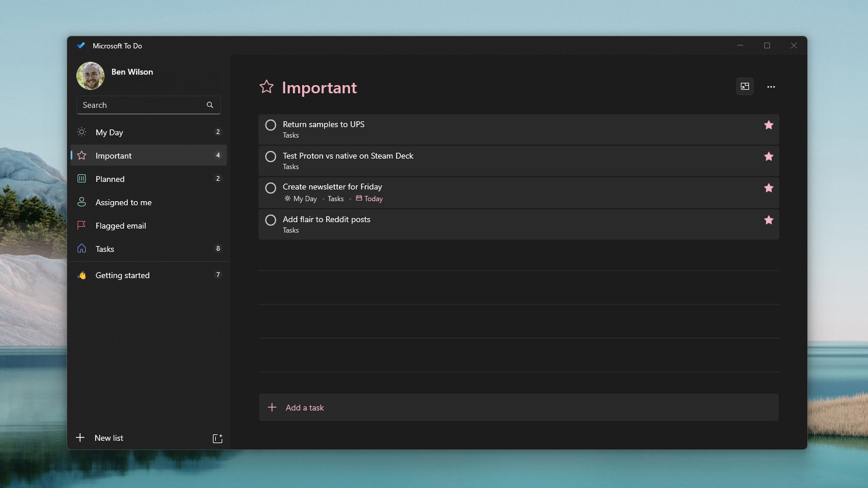Click the My Day count badge 2
This screenshot has width=868, height=488.
coord(218,132)
